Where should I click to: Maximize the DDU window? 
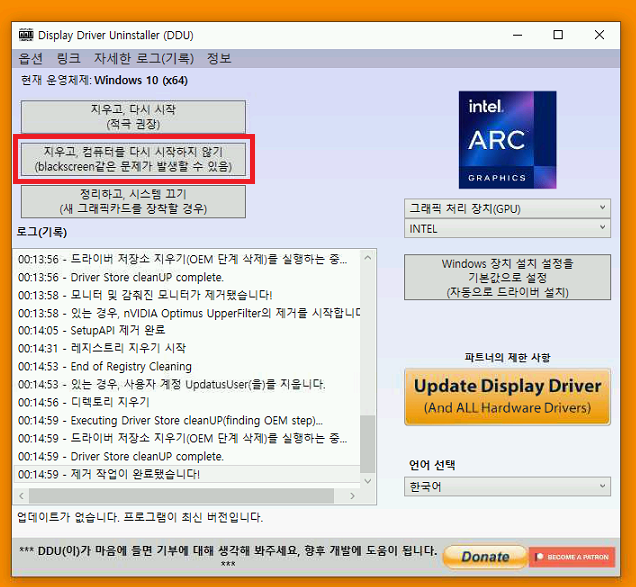tap(558, 35)
